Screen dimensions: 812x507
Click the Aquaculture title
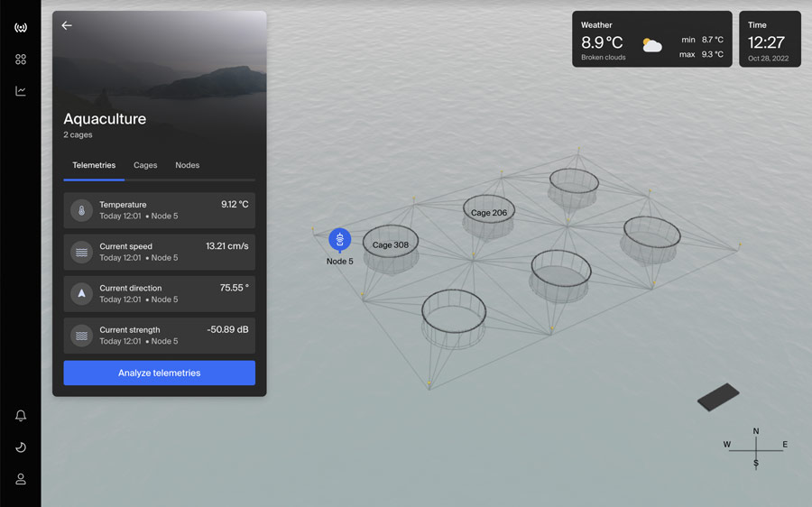tap(105, 119)
